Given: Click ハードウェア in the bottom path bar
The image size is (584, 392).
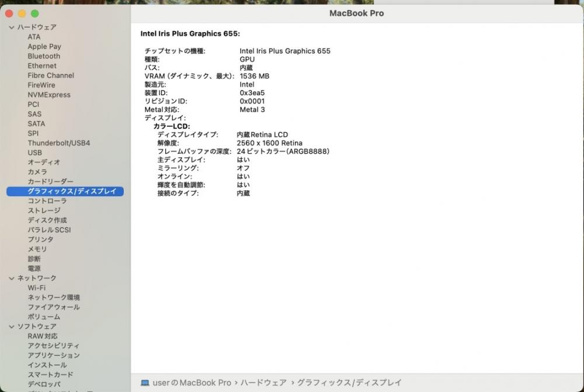Looking at the screenshot, I should [x=263, y=383].
